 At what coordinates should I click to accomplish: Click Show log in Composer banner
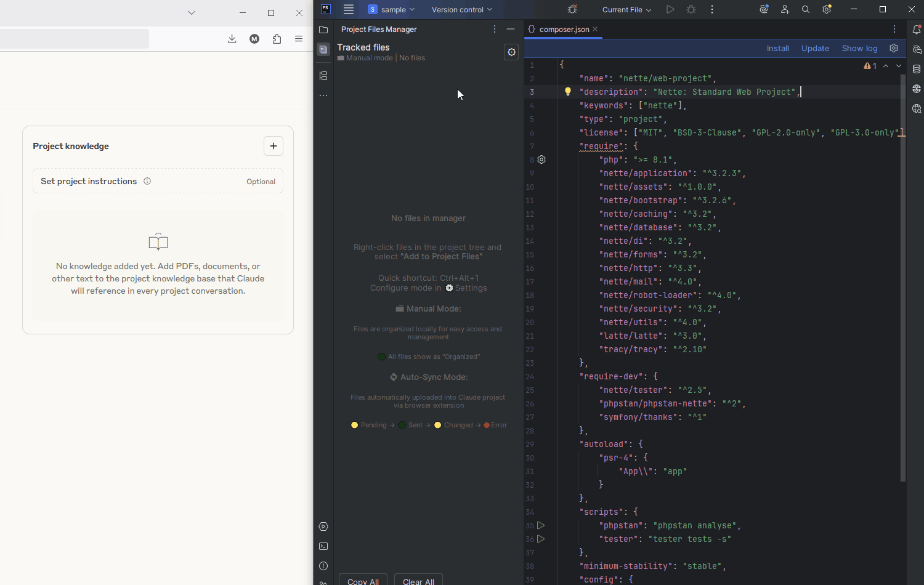pos(859,48)
